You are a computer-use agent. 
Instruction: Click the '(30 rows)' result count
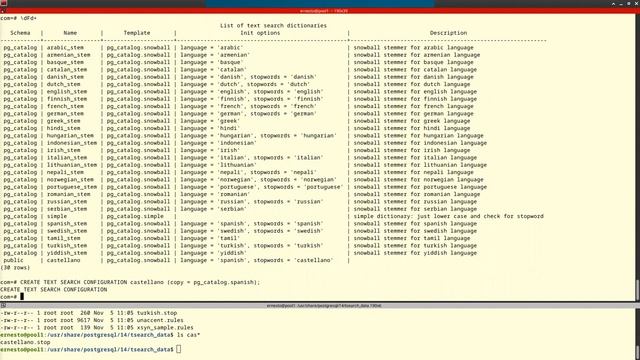point(15,268)
